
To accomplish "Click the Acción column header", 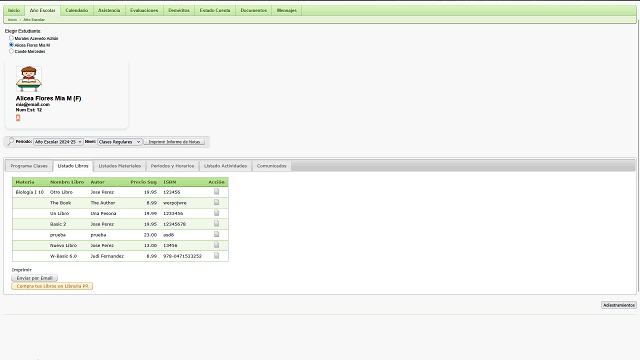I will 216,182.
